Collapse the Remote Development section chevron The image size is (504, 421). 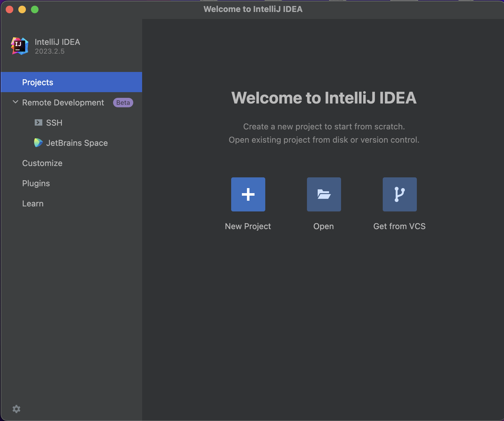click(15, 102)
